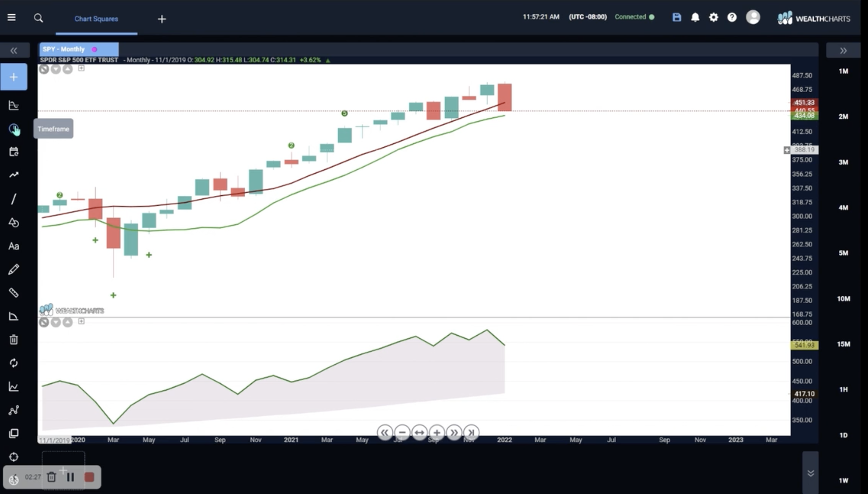This screenshot has height=494, width=868.
Task: Click the plus marker beside 388.19 price
Action: pyautogui.click(x=787, y=150)
